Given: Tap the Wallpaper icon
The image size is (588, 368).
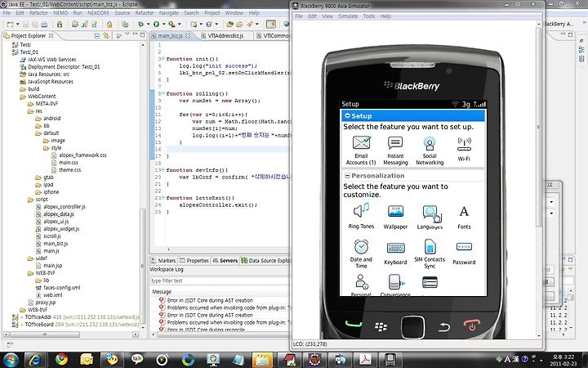Looking at the screenshot, I should coord(395,217).
